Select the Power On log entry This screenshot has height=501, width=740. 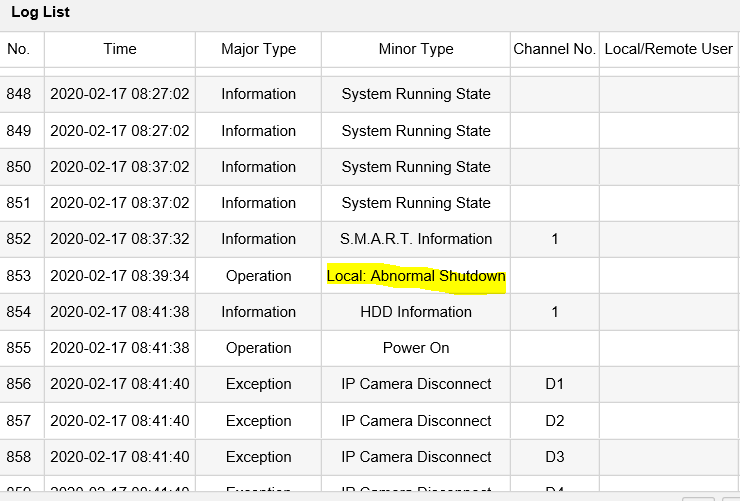coord(416,348)
